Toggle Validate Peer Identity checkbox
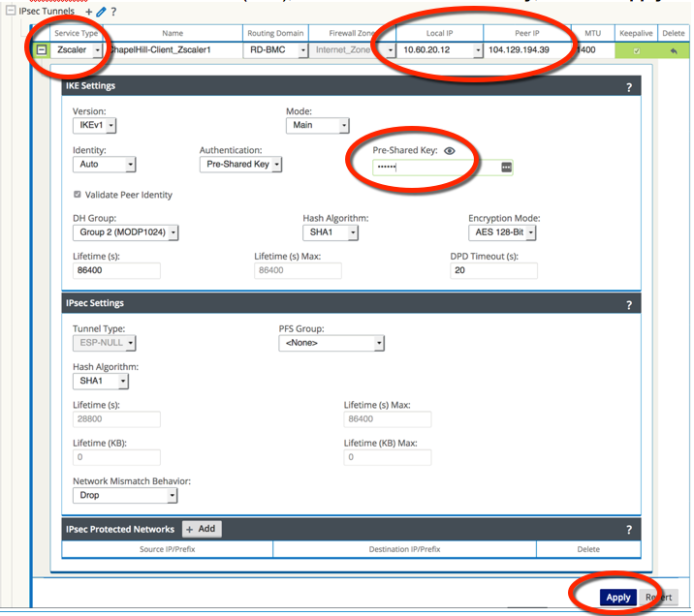Image resolution: width=694 pixels, height=616 pixels. pos(78,194)
